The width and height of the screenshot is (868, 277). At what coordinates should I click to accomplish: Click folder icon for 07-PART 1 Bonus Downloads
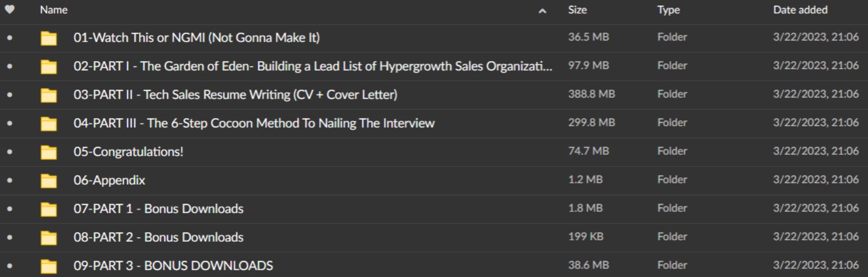click(x=49, y=209)
